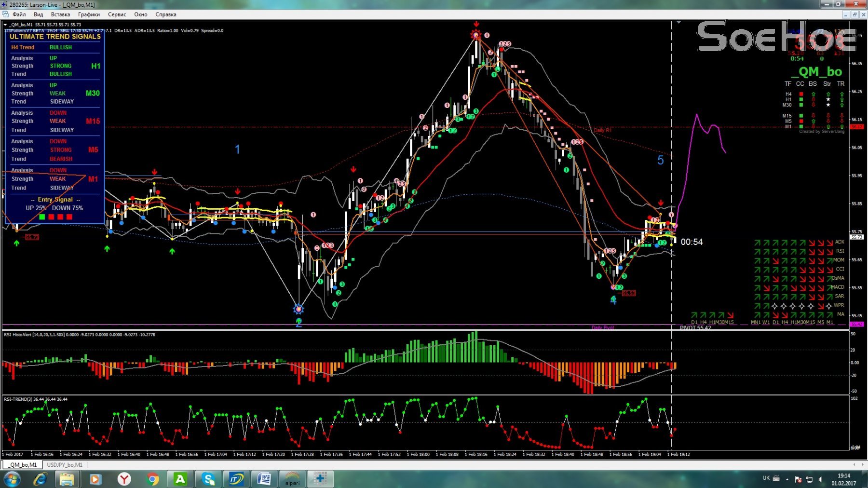Open the Графики menu

coord(89,14)
